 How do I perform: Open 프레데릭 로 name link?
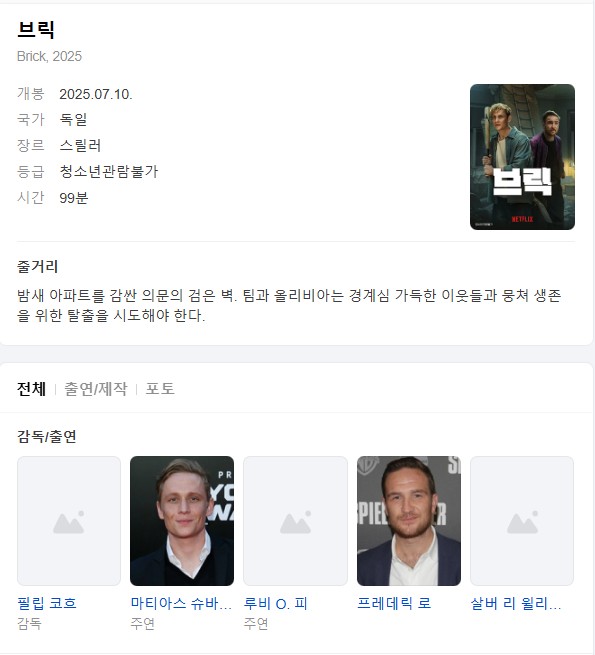(394, 603)
